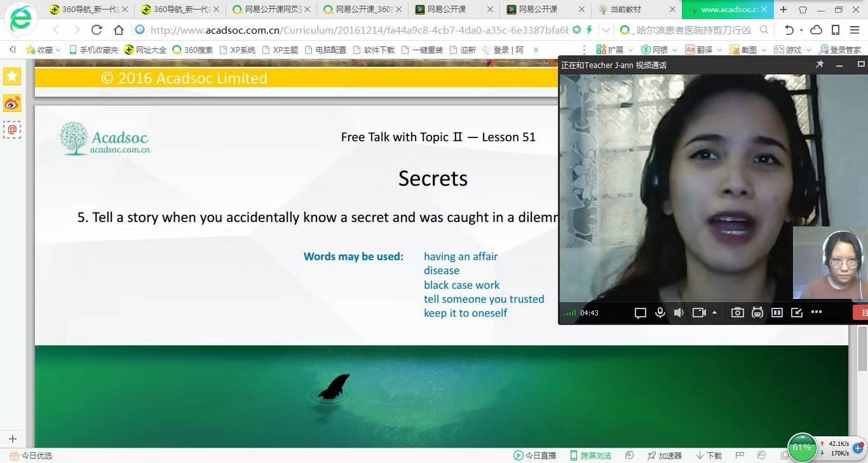The height and width of the screenshot is (463, 868).
Task: Take a snapshot with the call camera icon
Action: point(737,312)
